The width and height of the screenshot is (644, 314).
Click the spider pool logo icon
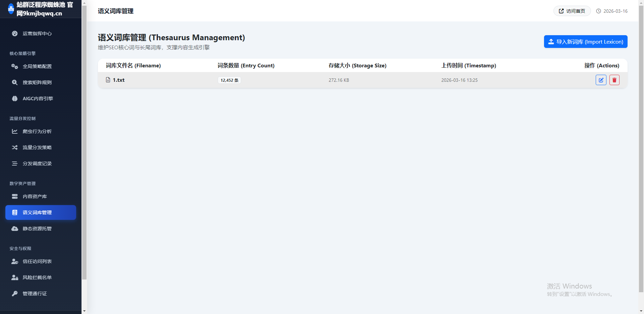pyautogui.click(x=11, y=9)
